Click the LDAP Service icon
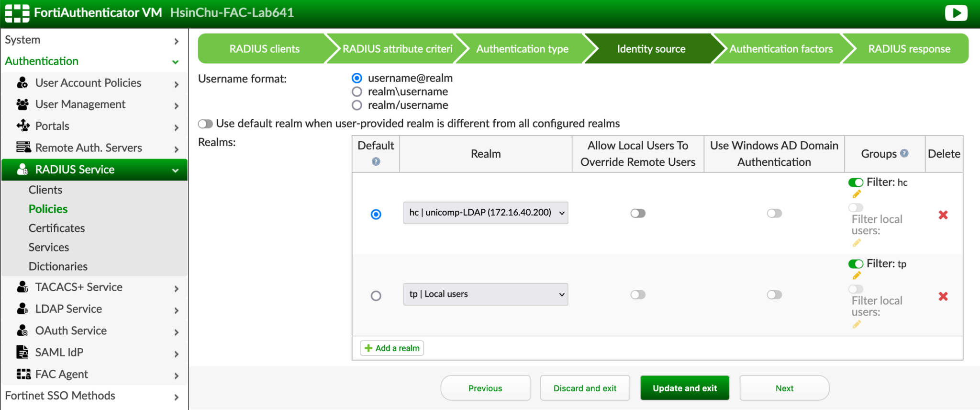This screenshot has width=980, height=410. click(22, 309)
